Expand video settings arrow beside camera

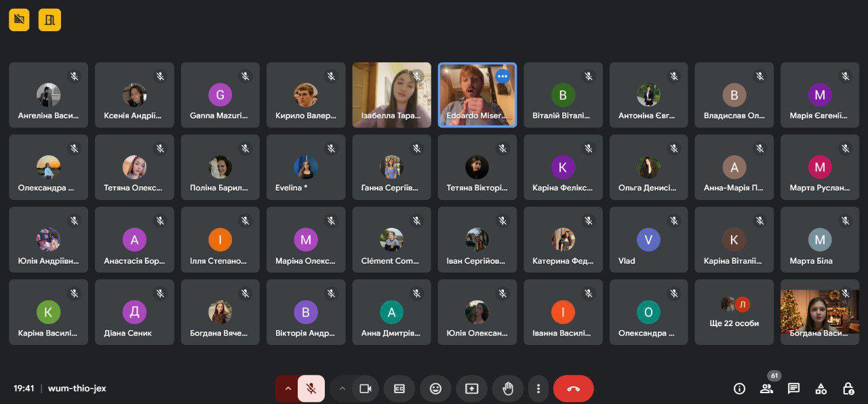(x=342, y=388)
